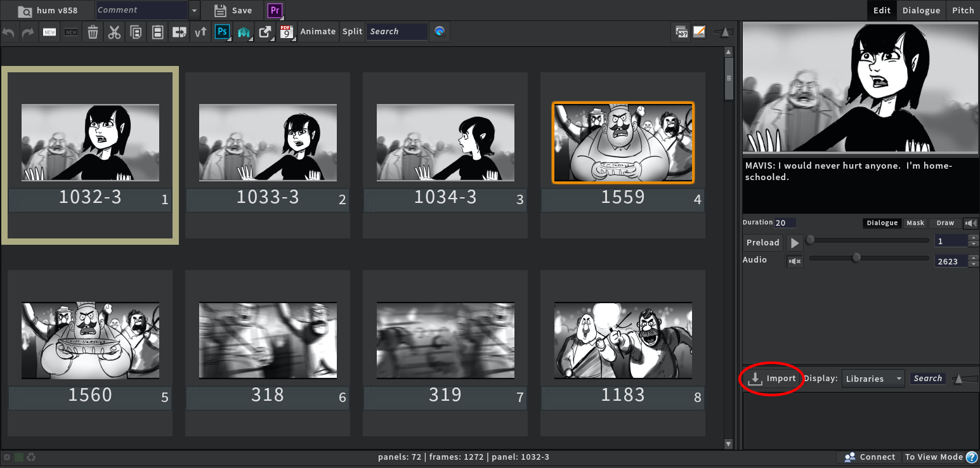Select the Dialogue sub-tab under preview
Screen dimensions: 980x468
882,223
